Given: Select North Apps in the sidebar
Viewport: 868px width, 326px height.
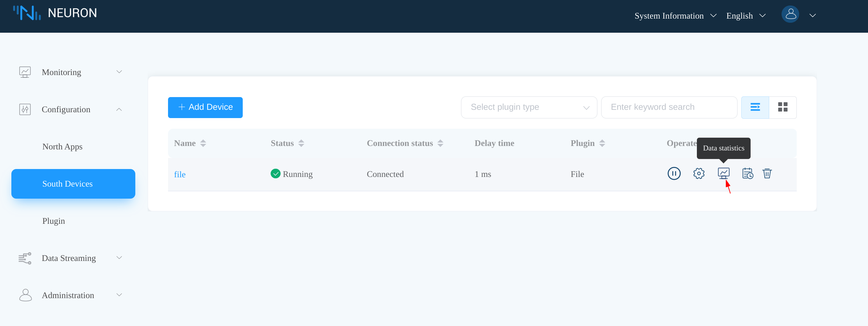Looking at the screenshot, I should coord(62,146).
